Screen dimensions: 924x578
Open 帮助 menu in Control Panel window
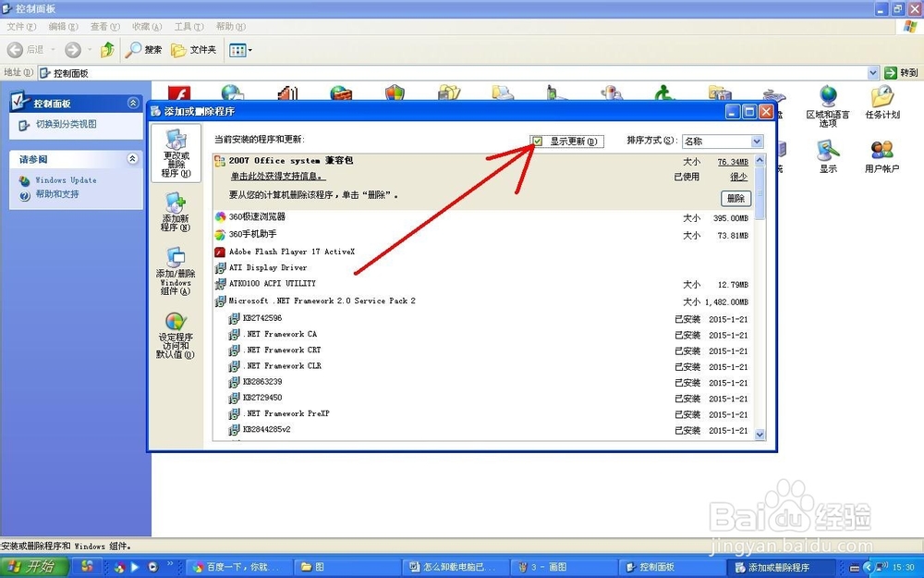(230, 27)
